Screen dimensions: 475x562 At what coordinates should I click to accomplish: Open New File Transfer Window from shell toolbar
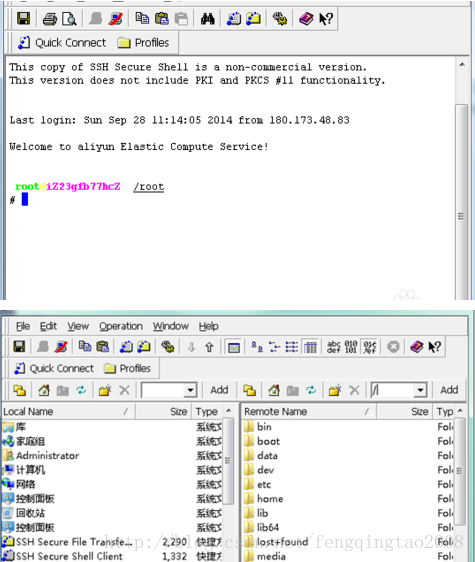[x=253, y=19]
